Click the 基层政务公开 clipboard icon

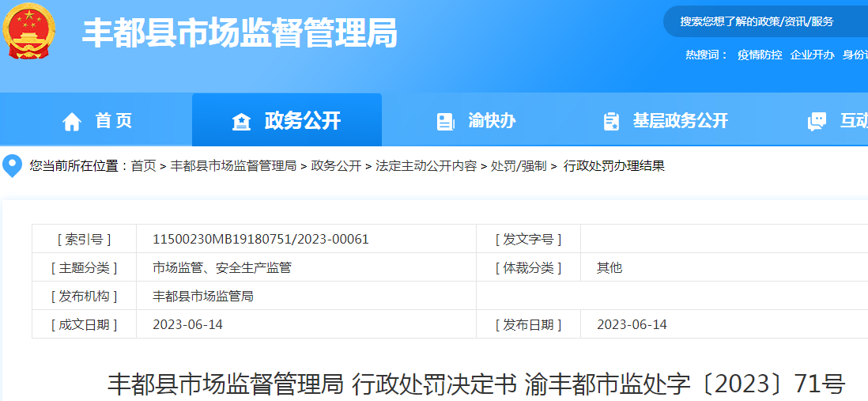[611, 121]
